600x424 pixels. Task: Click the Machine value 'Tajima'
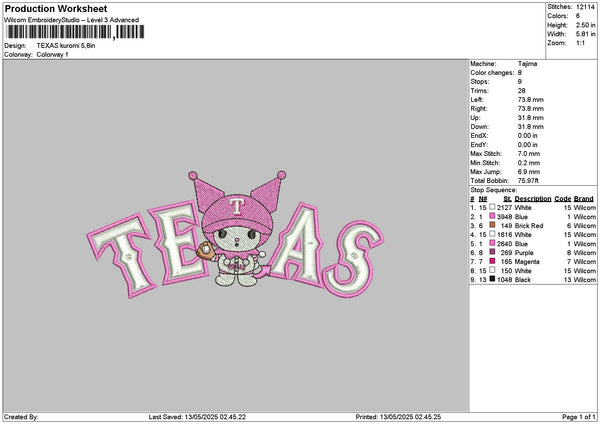coord(527,64)
